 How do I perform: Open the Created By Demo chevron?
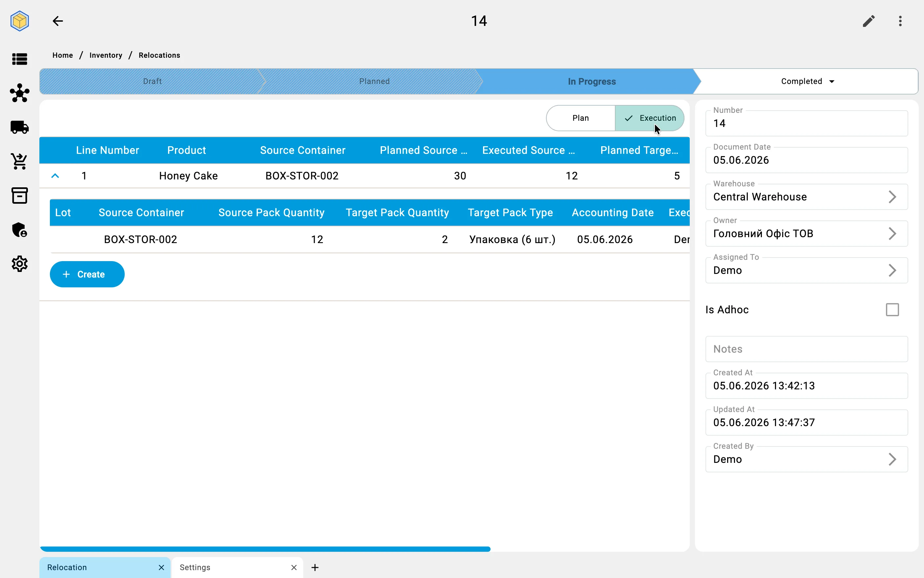coord(892,459)
